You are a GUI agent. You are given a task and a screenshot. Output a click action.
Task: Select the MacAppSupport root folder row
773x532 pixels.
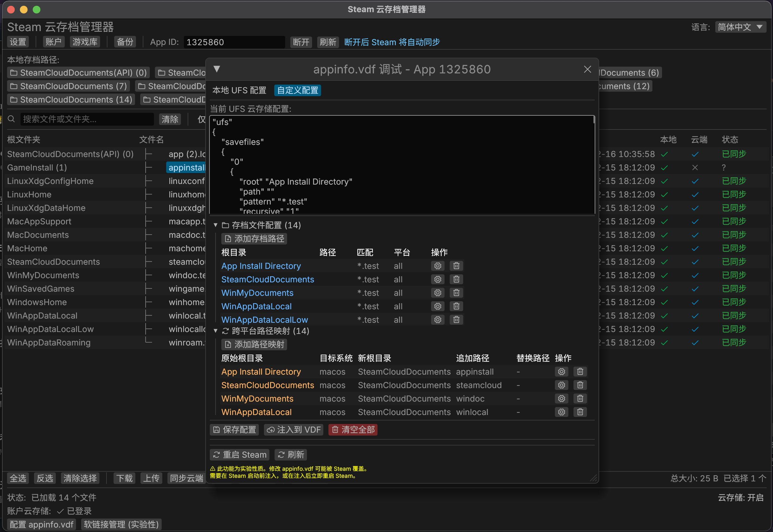tap(39, 221)
